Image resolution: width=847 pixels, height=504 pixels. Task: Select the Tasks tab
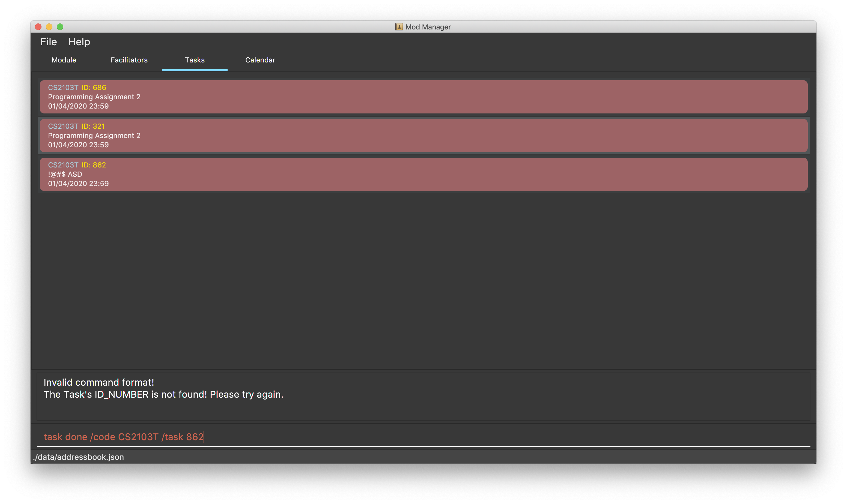click(195, 60)
